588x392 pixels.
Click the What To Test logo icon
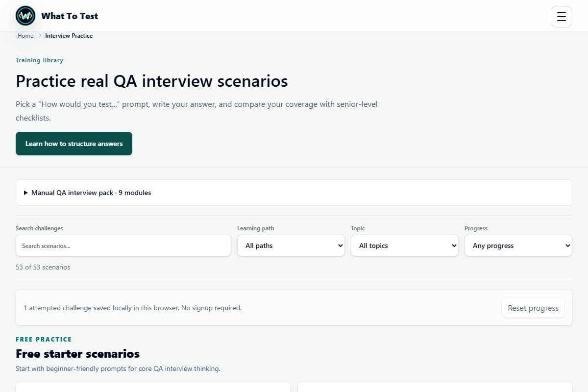tap(25, 16)
